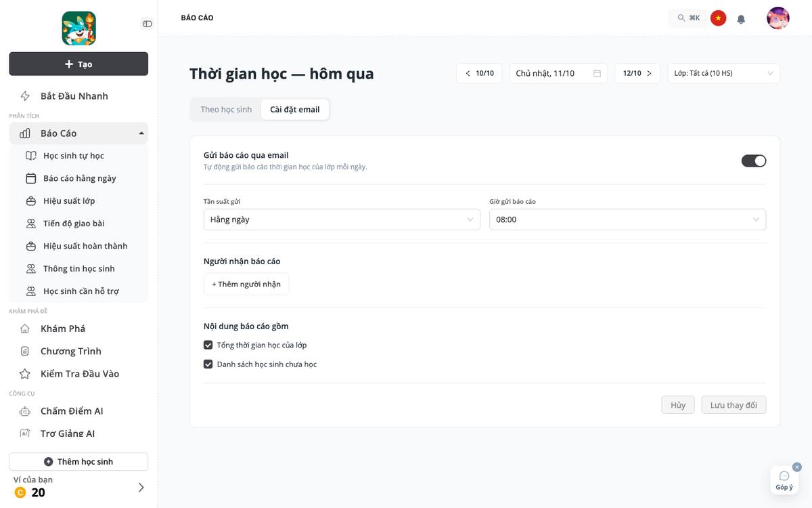Click the coin icon in Ví của bạn
This screenshot has height=508, width=812.
(20, 492)
